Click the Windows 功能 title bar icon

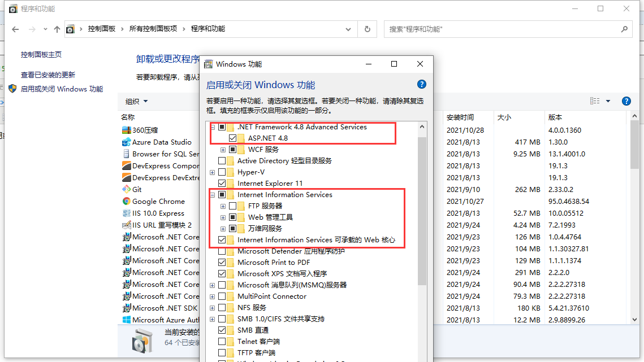click(209, 64)
